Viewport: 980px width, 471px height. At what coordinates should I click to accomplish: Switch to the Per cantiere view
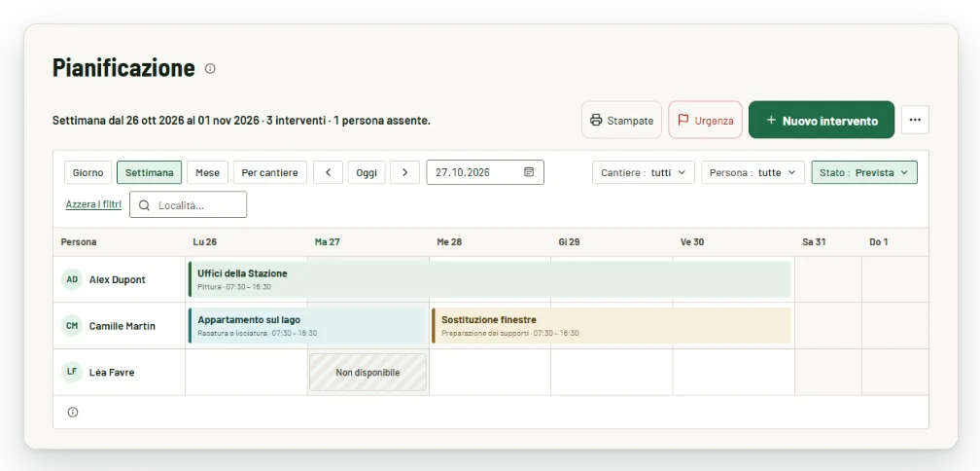tap(270, 172)
